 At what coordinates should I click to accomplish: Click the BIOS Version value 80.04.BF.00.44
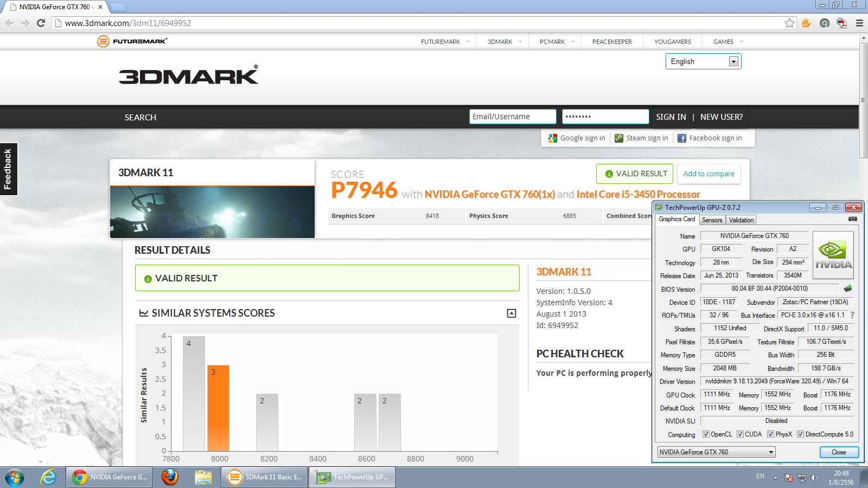pyautogui.click(x=770, y=288)
